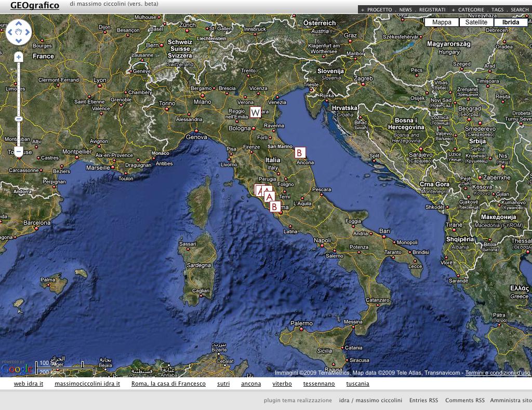Switch map view to Satellite
The height and width of the screenshot is (410, 532).
476,22
